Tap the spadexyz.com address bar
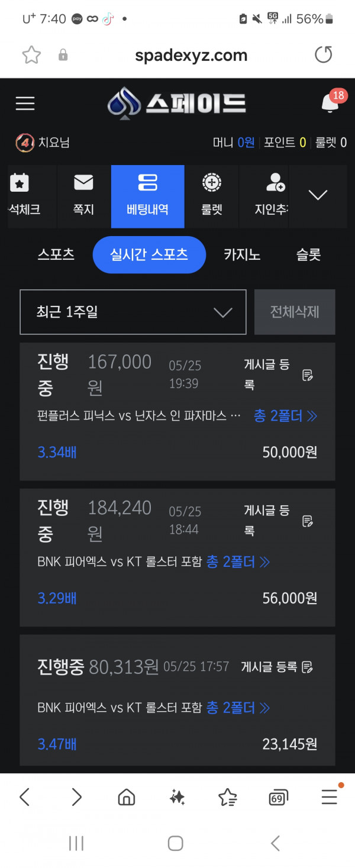The width and height of the screenshot is (355, 868). (191, 56)
